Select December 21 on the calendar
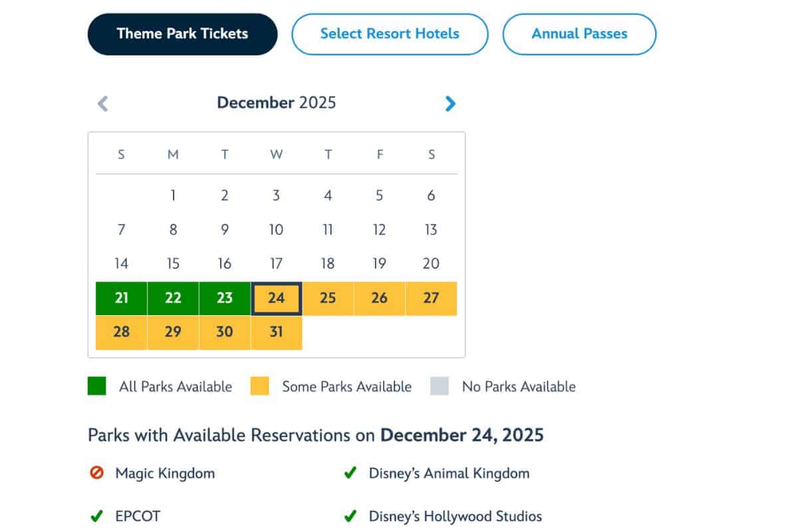This screenshot has width=798, height=532. pos(121,298)
